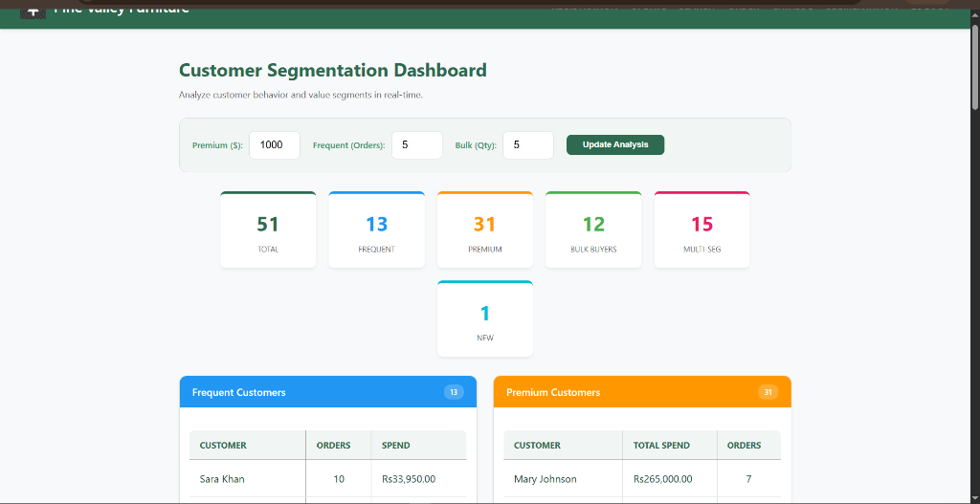Click the 'Frequent (Orders):' label
The height and width of the screenshot is (504, 980).
pyautogui.click(x=349, y=145)
